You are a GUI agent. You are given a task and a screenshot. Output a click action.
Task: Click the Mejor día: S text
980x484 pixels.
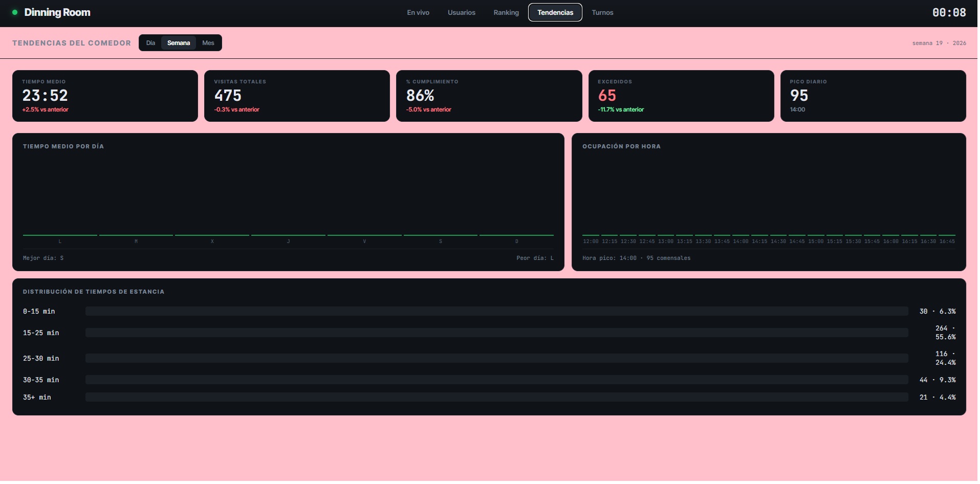coord(43,258)
